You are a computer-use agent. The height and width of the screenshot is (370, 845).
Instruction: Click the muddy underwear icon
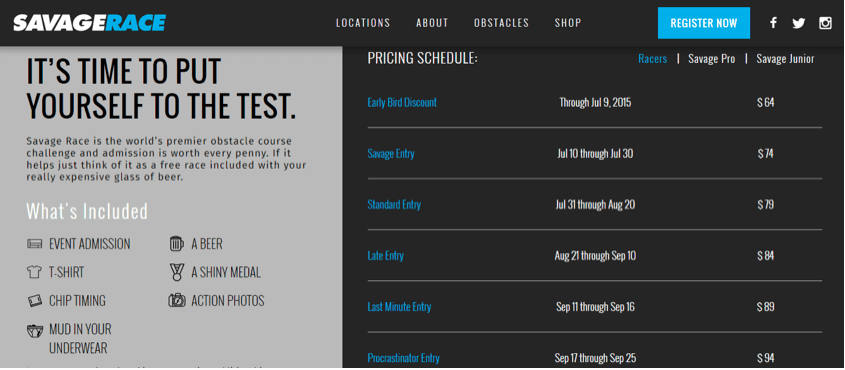[35, 330]
